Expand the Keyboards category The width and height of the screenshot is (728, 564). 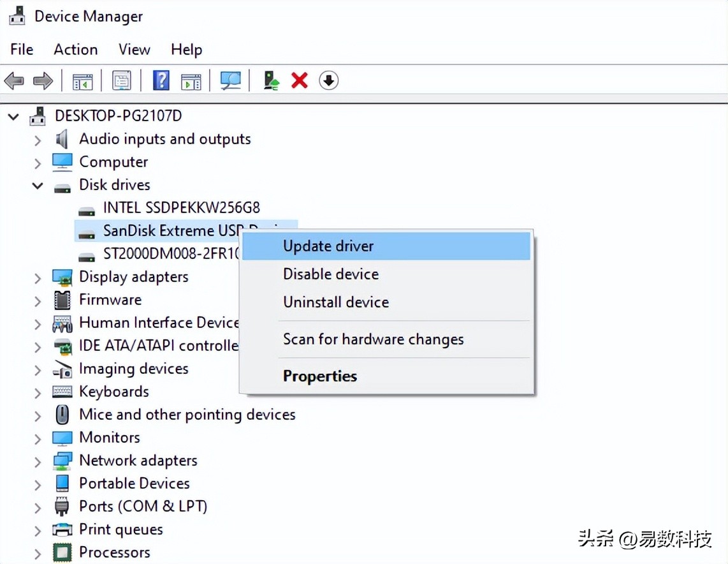38,393
